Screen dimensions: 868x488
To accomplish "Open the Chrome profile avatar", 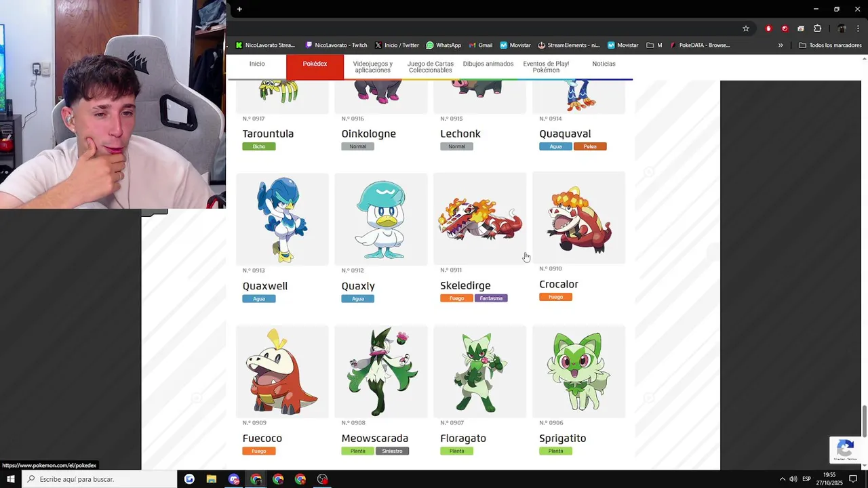I will [842, 28].
